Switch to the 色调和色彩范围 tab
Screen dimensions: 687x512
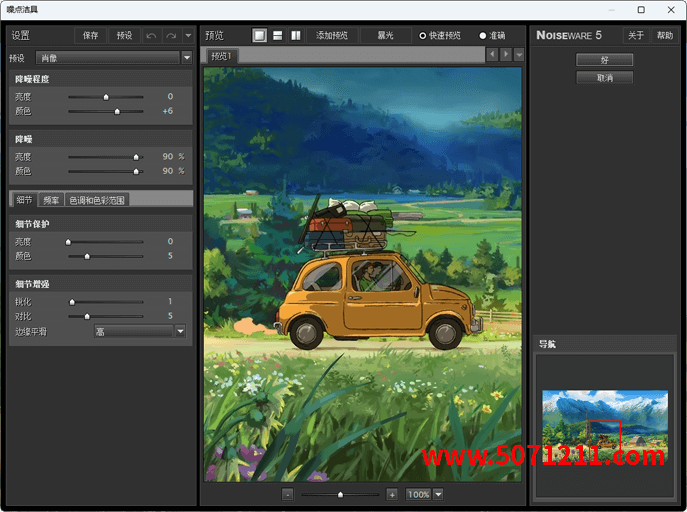pos(97,200)
